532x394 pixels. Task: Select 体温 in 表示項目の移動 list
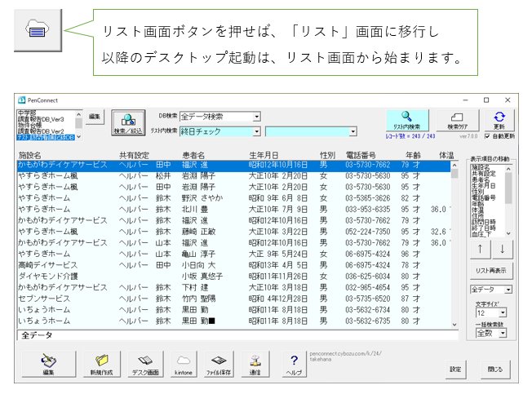click(x=477, y=210)
